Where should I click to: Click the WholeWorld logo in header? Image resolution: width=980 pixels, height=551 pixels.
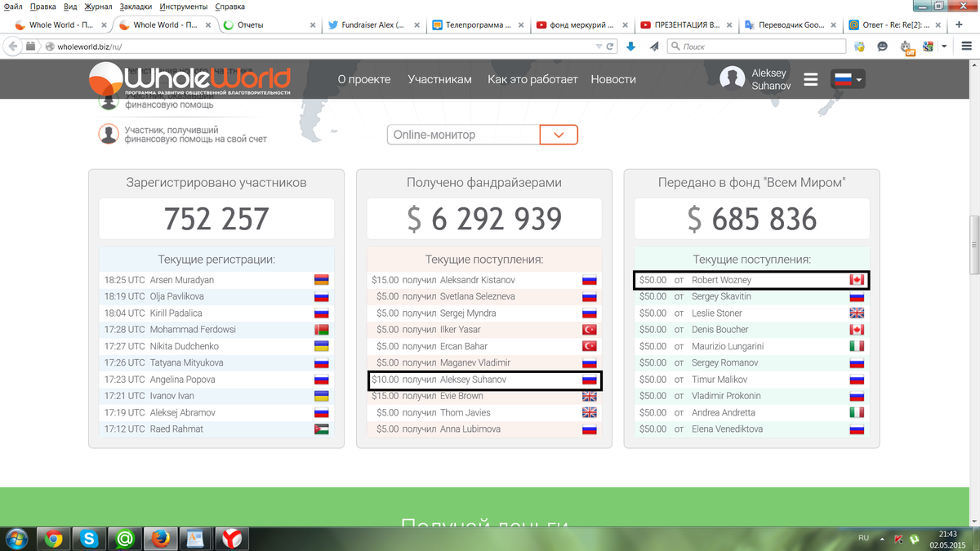tap(189, 81)
